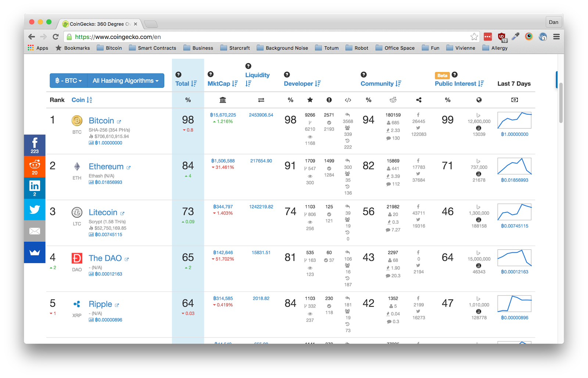Click the crown icon in share sidebar
588x378 pixels.
point(35,252)
